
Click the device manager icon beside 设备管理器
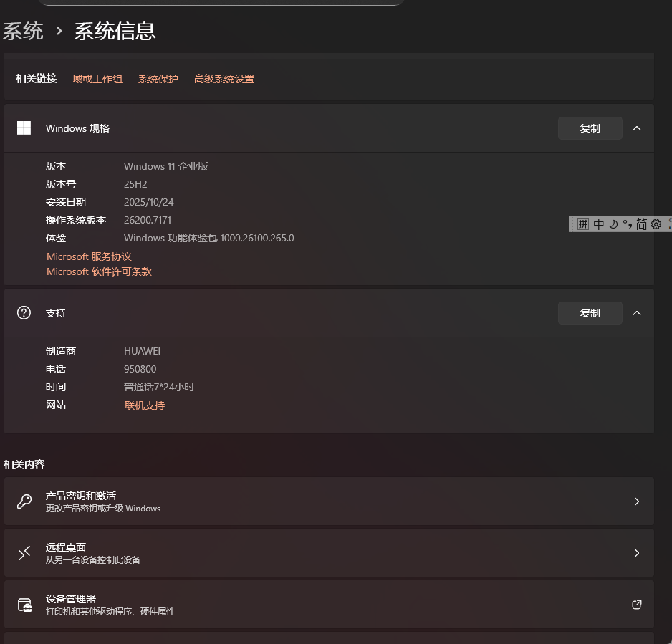tap(24, 605)
